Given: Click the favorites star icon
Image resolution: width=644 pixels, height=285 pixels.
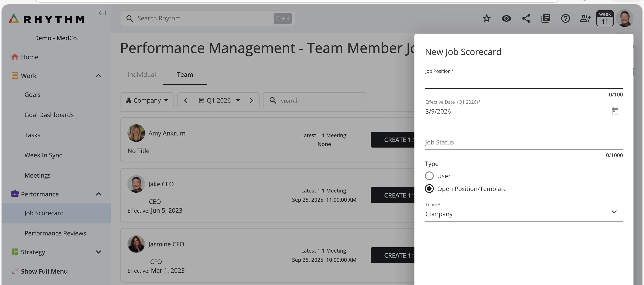Looking at the screenshot, I should pyautogui.click(x=486, y=18).
